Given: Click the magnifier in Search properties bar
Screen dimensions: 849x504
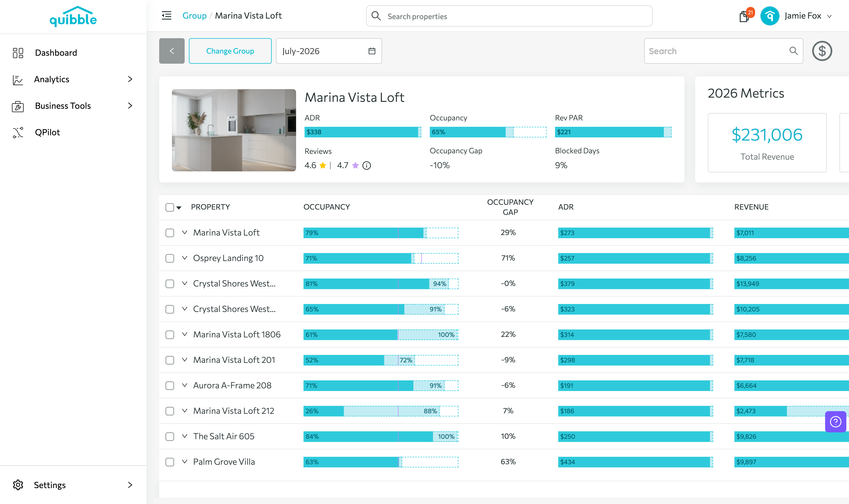Looking at the screenshot, I should (x=376, y=16).
